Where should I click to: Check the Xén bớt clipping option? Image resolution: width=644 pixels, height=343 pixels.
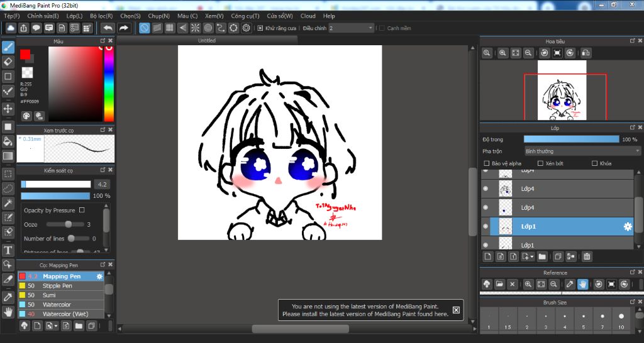540,163
